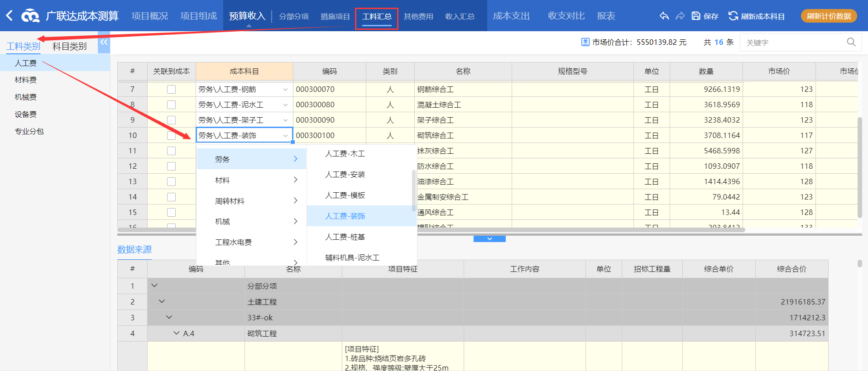Click the 刷新计价数据 button
Viewport: 868px width, 371px height.
pyautogui.click(x=829, y=16)
